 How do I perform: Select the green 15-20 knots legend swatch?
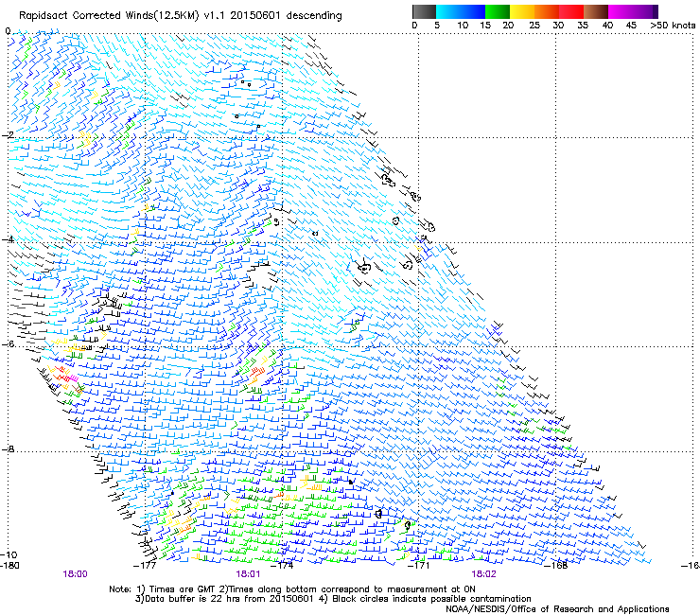pos(498,11)
